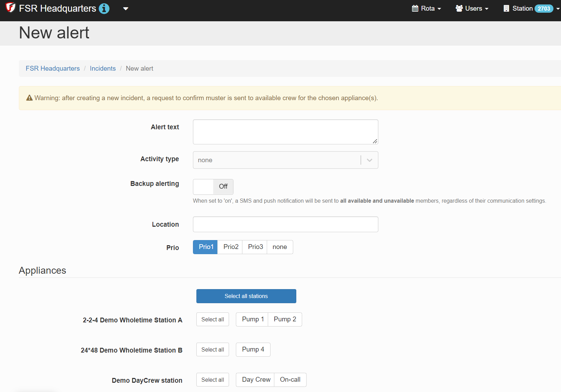Screen dimensions: 561x392
Task: Toggle Pump 1 appliance for Station A
Action: [252, 319]
